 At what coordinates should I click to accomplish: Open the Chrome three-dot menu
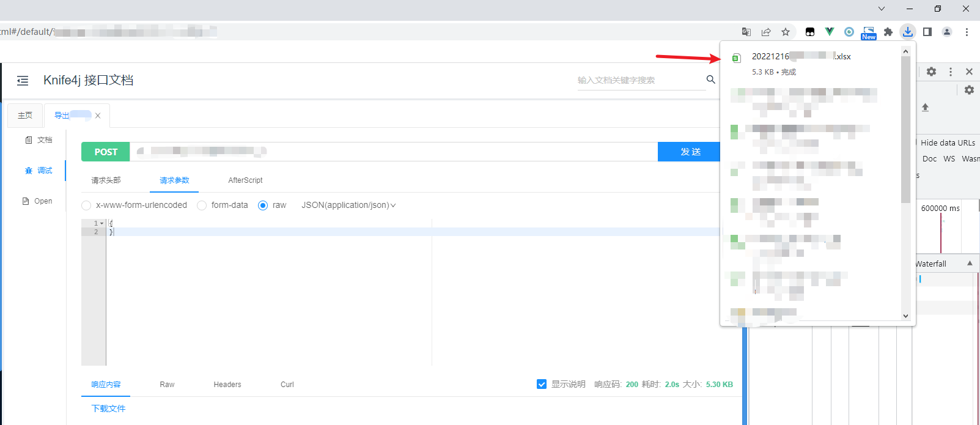pyautogui.click(x=967, y=32)
